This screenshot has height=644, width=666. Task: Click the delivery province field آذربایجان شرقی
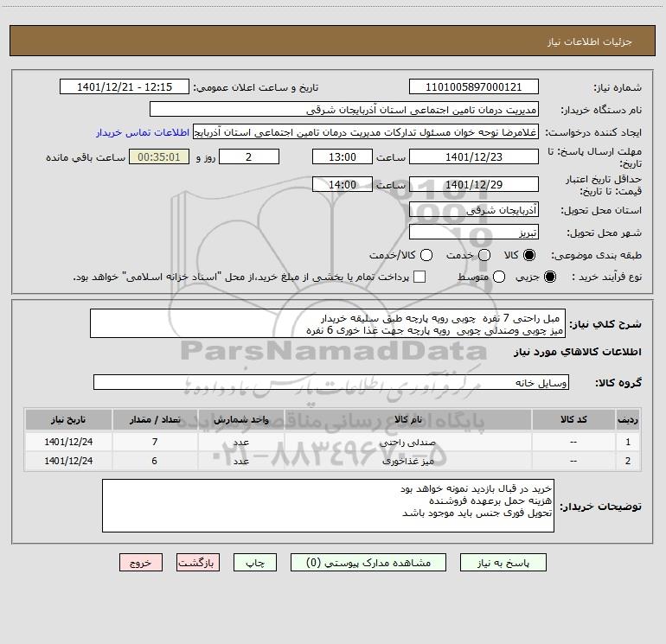click(x=474, y=210)
